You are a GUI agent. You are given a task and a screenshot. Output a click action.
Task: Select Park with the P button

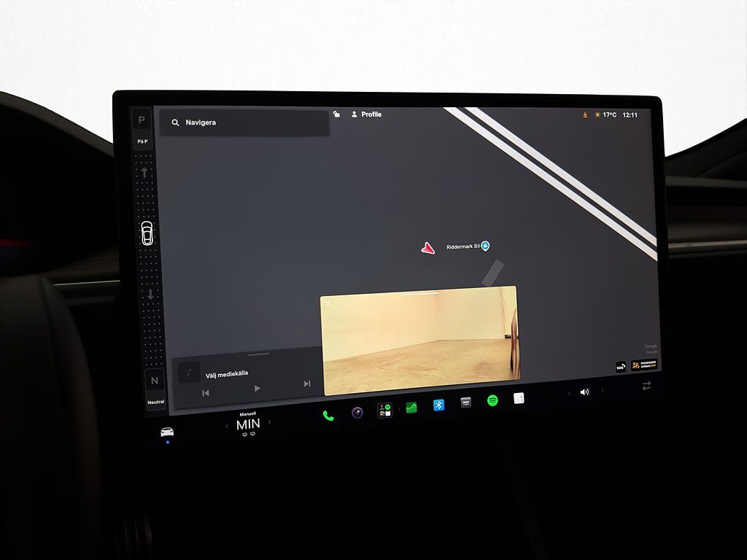[x=142, y=120]
